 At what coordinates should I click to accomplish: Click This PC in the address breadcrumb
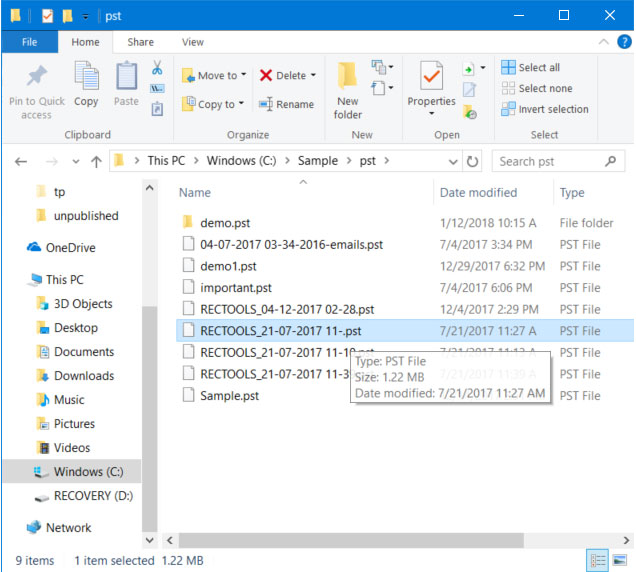point(166,161)
